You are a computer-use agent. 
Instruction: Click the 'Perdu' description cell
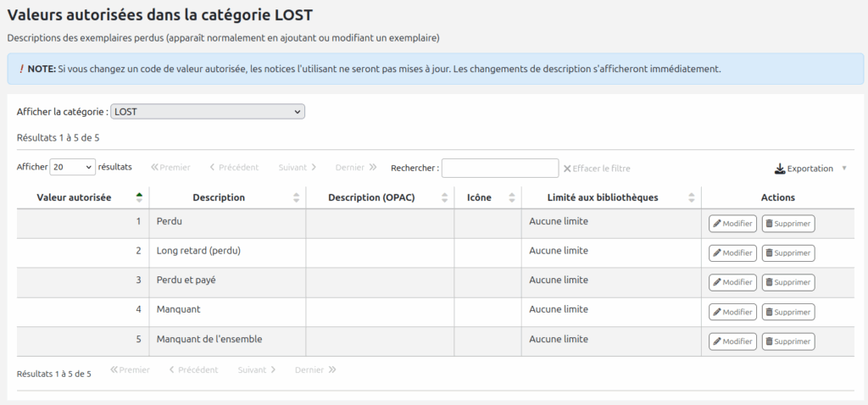227,224
